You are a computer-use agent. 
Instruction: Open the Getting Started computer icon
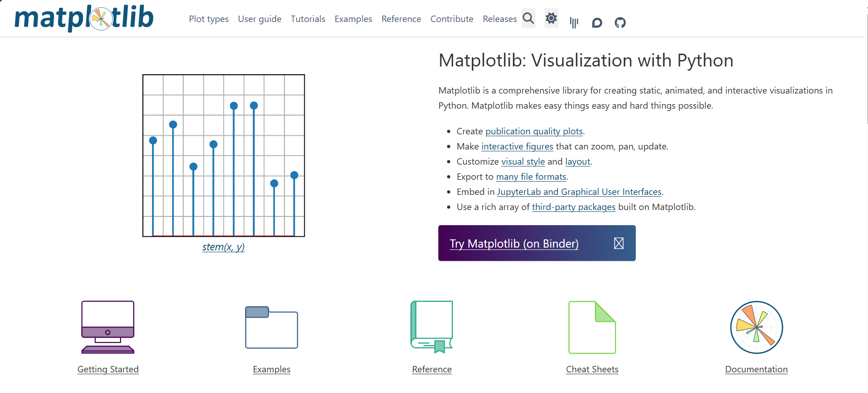[x=108, y=327]
